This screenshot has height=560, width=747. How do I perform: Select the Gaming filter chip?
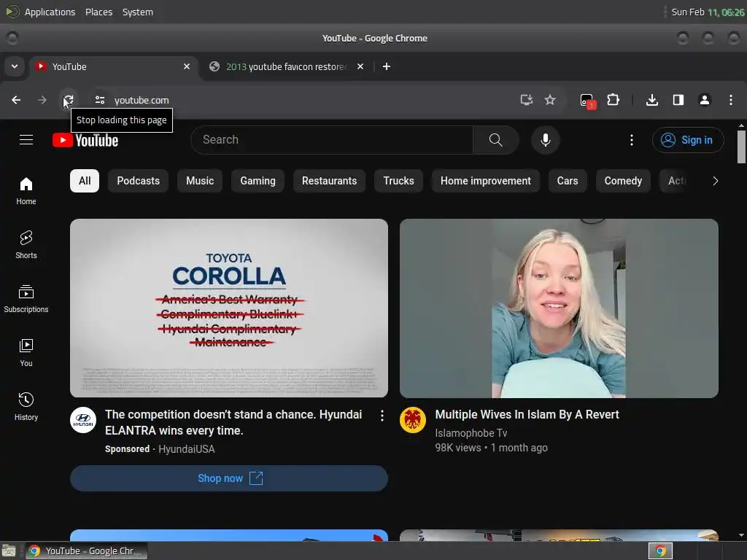pyautogui.click(x=258, y=181)
